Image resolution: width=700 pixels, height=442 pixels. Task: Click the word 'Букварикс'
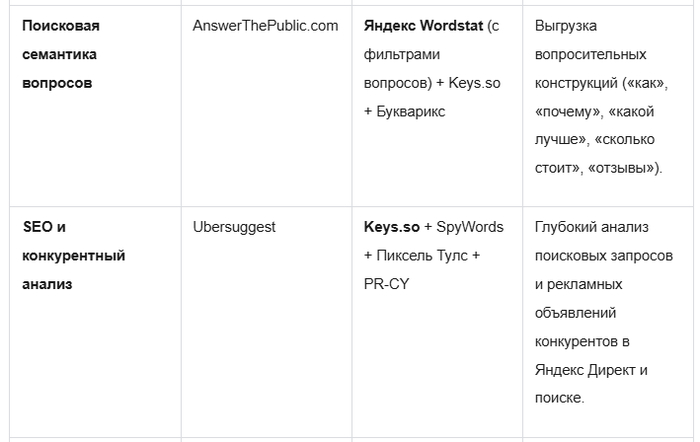pyautogui.click(x=411, y=112)
